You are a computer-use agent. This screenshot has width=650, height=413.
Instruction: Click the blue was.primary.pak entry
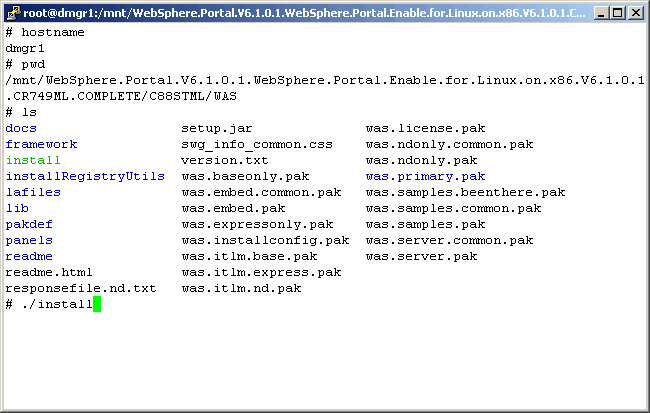(x=425, y=176)
